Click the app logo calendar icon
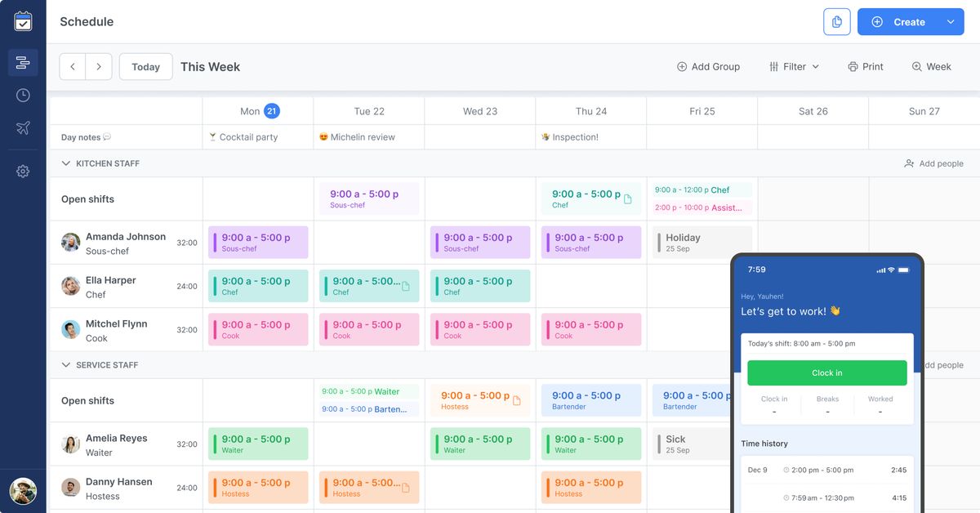This screenshot has height=513, width=980. click(x=23, y=21)
